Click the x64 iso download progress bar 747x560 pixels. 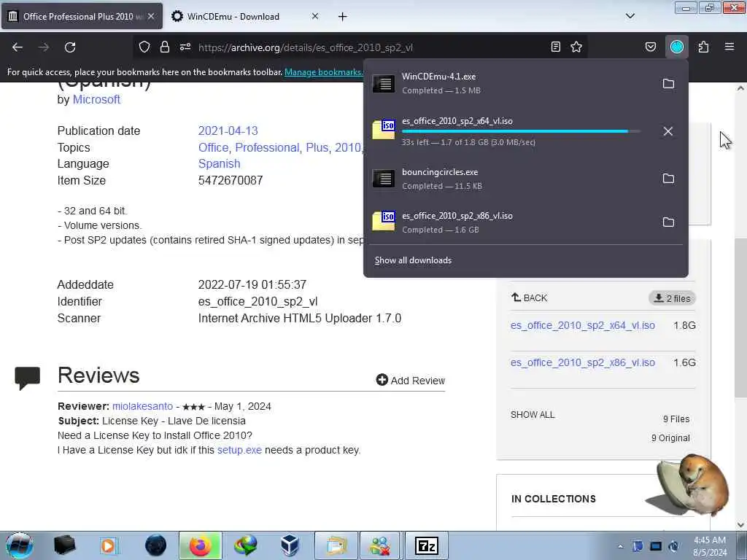click(521, 131)
